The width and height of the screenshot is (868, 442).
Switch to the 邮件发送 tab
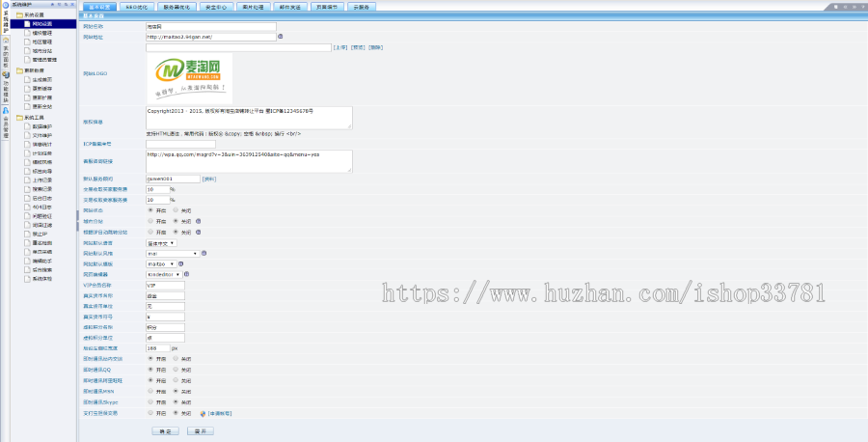pyautogui.click(x=290, y=7)
